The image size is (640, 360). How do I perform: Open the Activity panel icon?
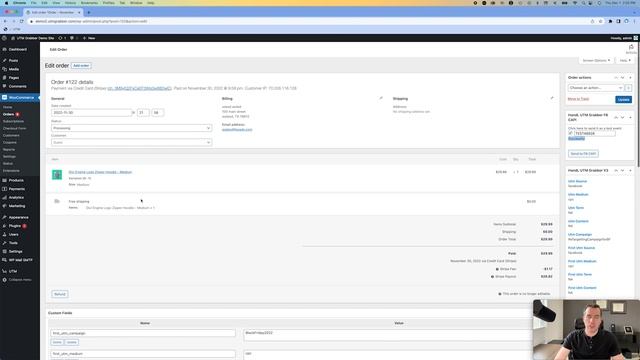[631, 49]
